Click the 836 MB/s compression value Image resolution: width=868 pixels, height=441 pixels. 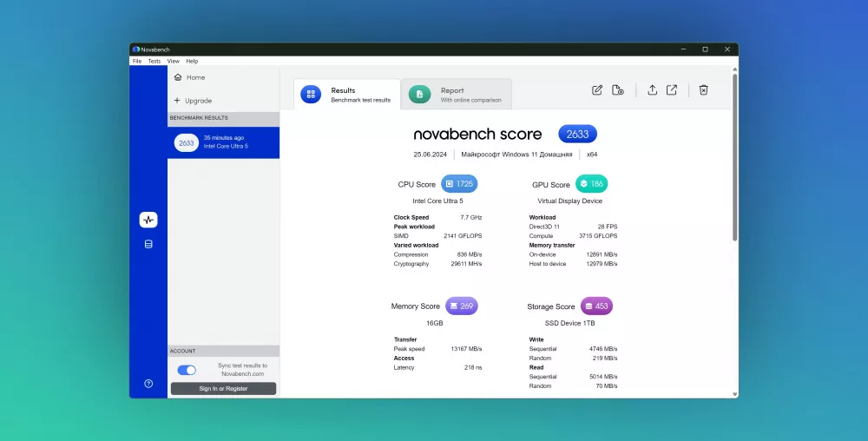[x=470, y=254]
